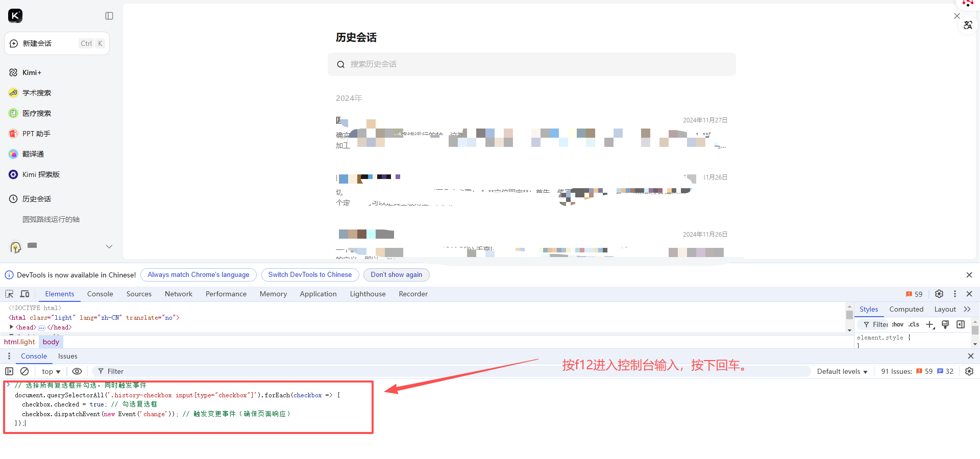The width and height of the screenshot is (980, 459).
Task: Click the new chat plus icon
Action: pyautogui.click(x=14, y=44)
